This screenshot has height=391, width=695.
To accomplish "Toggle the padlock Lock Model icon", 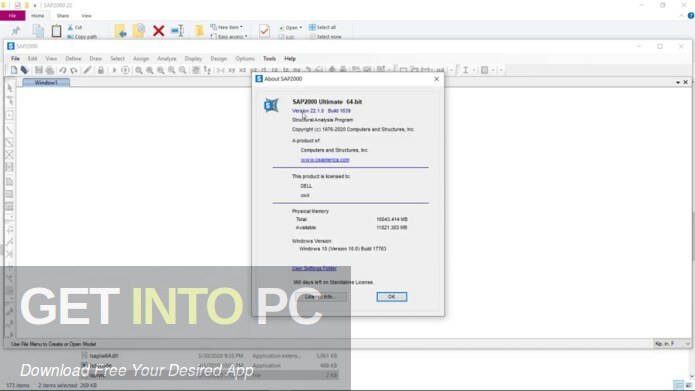I will (101, 70).
